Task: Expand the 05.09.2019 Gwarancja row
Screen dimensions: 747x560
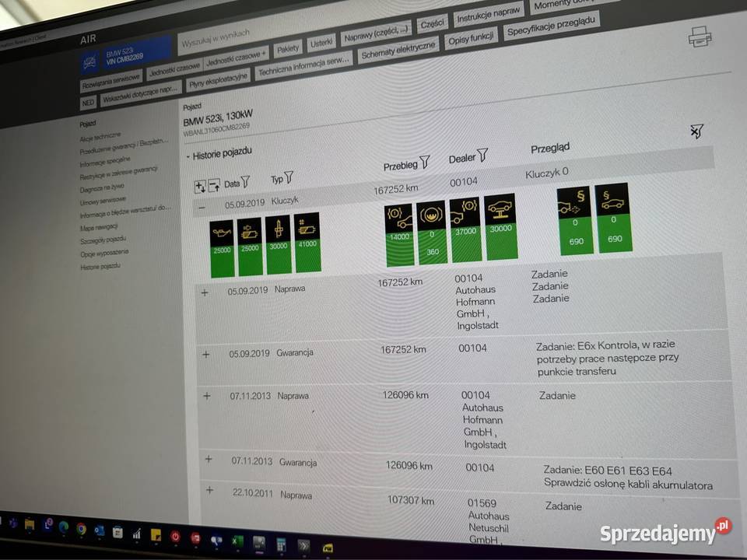Action: pyautogui.click(x=206, y=355)
